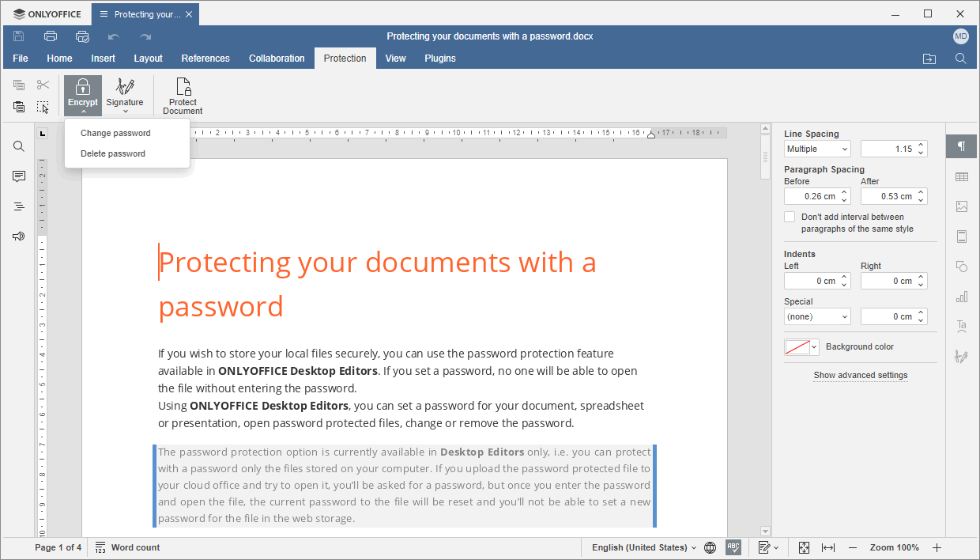The width and height of the screenshot is (980, 560).
Task: Switch to the References tab
Action: (205, 58)
